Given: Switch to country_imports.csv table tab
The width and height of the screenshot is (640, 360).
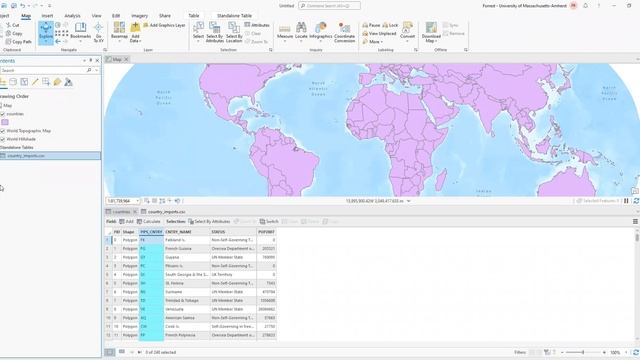Looking at the screenshot, I should click(163, 212).
